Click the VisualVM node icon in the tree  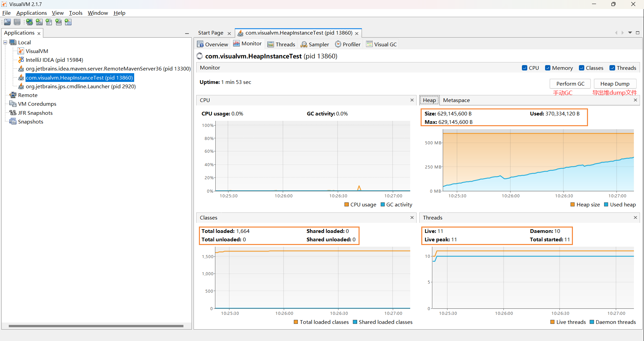(21, 51)
